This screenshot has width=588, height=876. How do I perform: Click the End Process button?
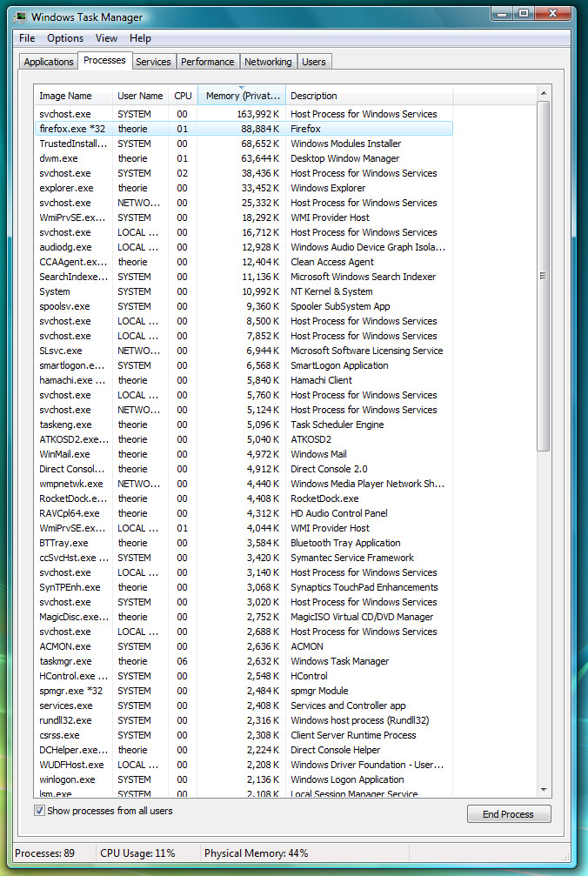tap(509, 814)
